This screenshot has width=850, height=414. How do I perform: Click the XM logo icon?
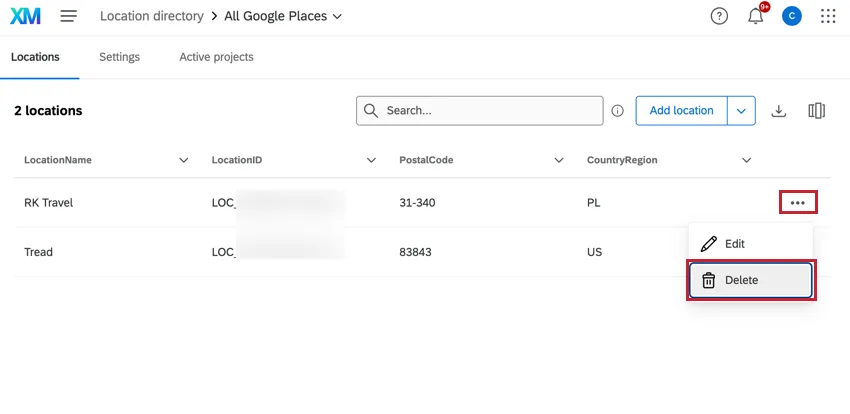(27, 16)
